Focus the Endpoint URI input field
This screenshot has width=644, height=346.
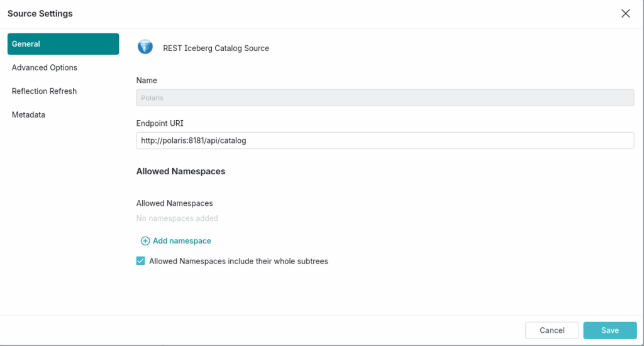coord(385,140)
